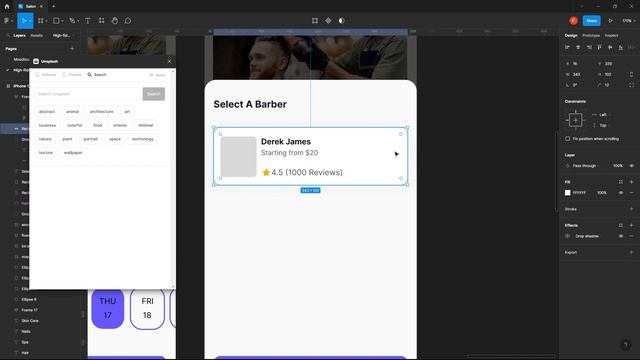Click the white FFFFFF fill swatch
The image size is (640, 360).
click(567, 193)
